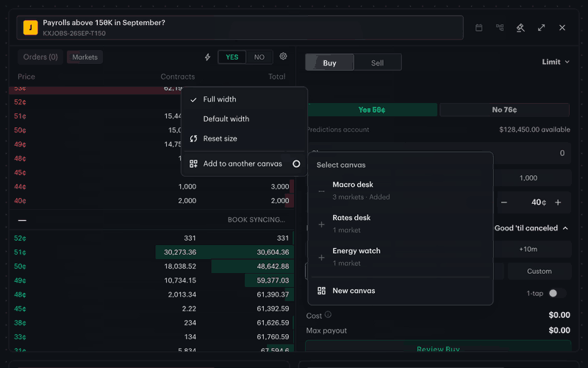The height and width of the screenshot is (368, 588).
Task: Click the +10m expiry button
Action: [x=528, y=249]
